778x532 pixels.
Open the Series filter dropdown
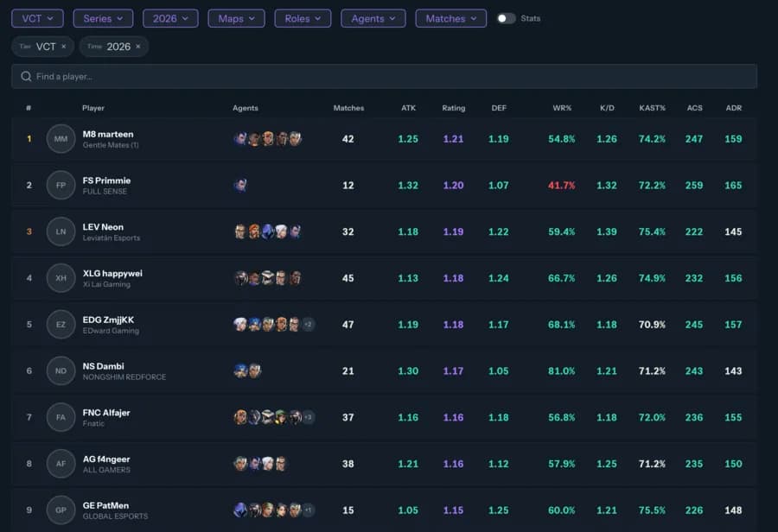coord(103,18)
